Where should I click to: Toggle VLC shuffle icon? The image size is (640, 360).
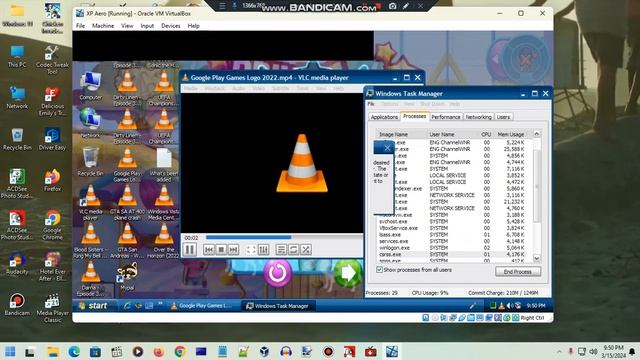(306, 250)
